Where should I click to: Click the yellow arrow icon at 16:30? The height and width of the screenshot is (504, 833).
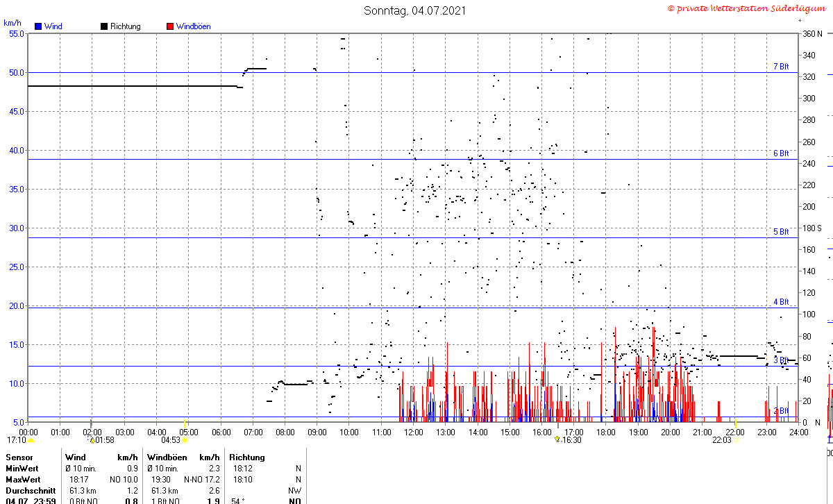557,439
